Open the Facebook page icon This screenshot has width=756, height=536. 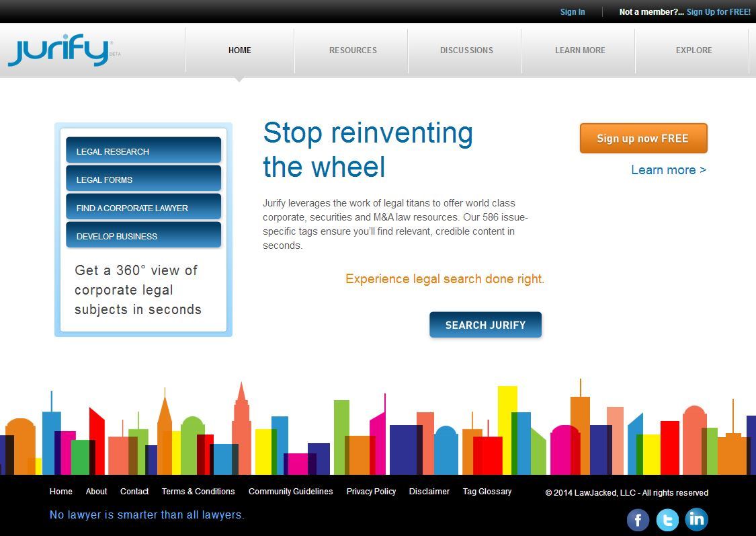[x=638, y=520]
